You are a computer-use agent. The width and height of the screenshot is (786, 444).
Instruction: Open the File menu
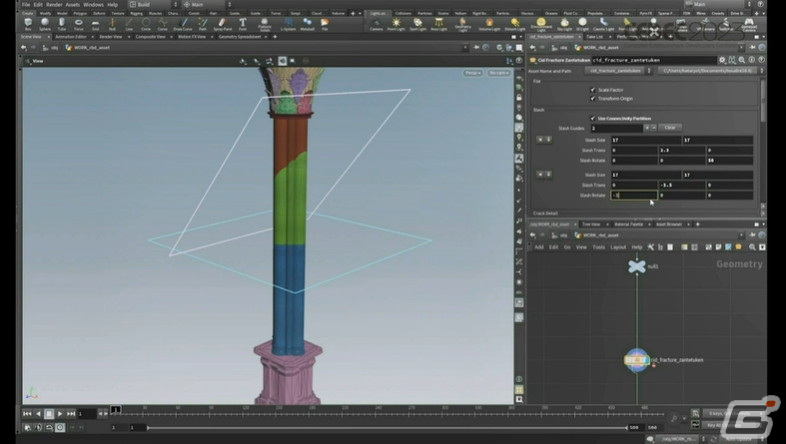click(26, 5)
